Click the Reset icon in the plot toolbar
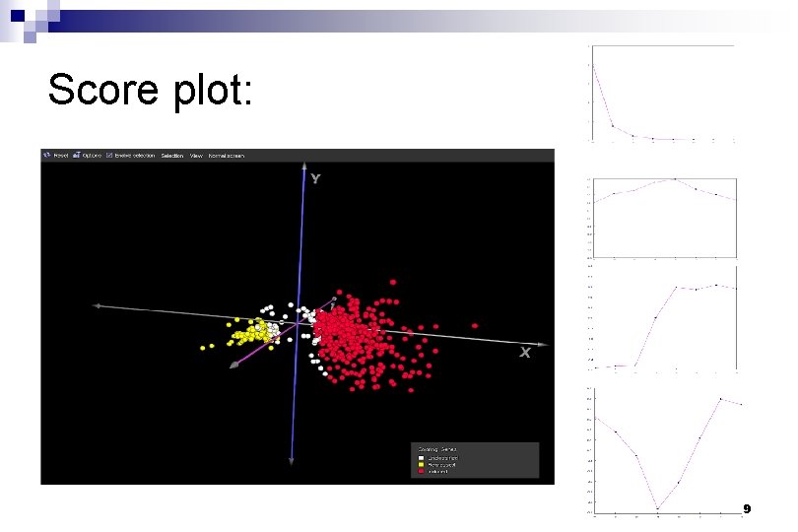Viewport: 798px width, 532px height. [47, 156]
